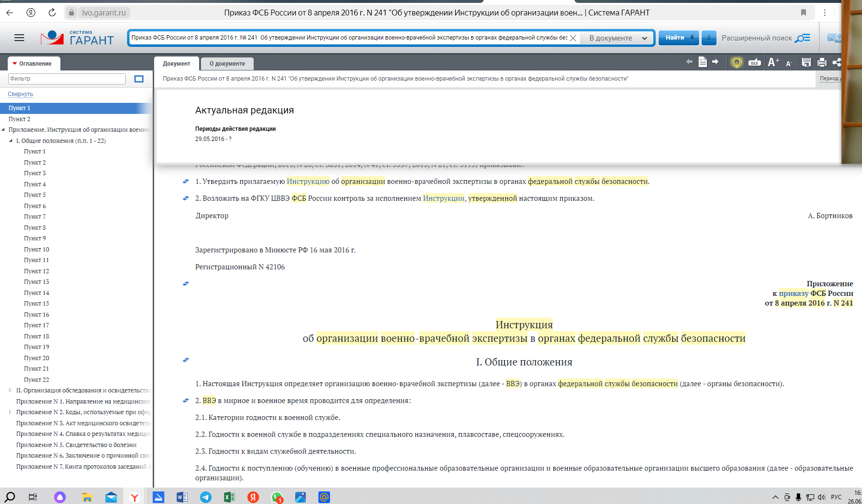Collapse the 'Приложение. Инструкция' tree node

[x=3, y=130]
